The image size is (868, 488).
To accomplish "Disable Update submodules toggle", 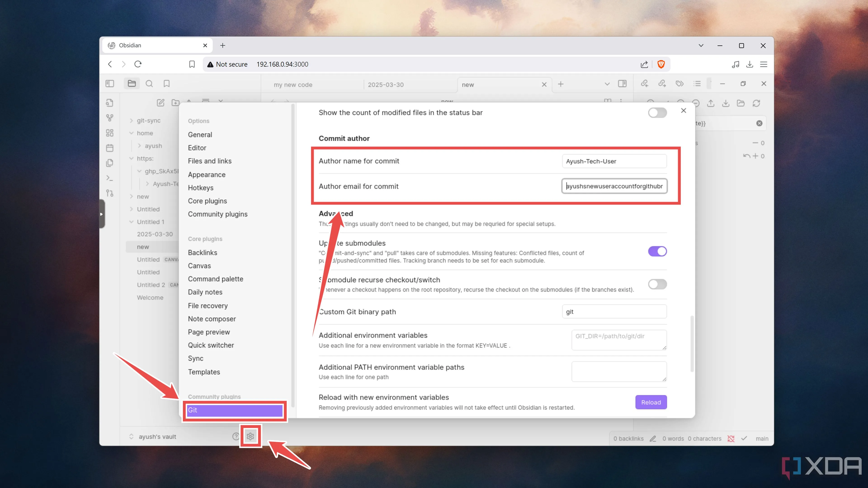I will [657, 251].
